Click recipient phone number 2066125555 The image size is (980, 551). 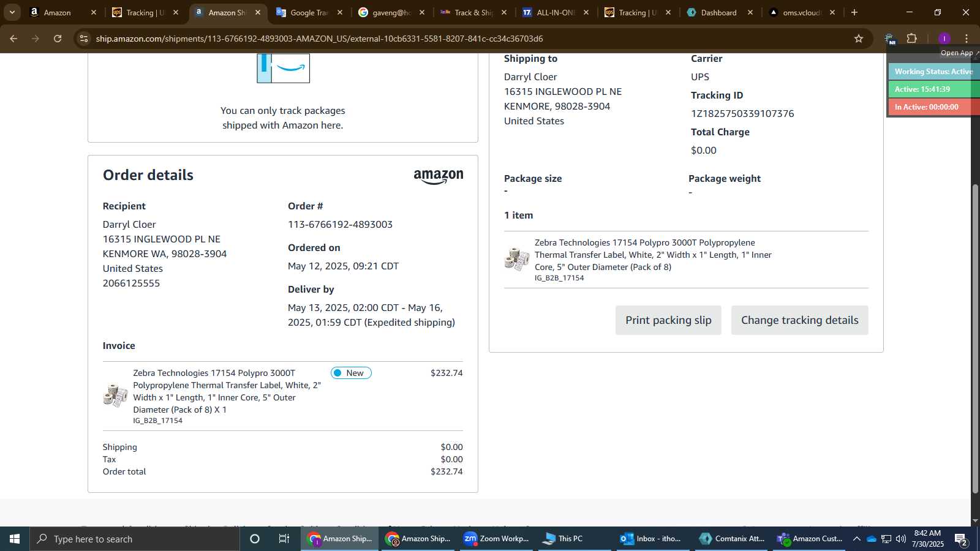pyautogui.click(x=131, y=283)
